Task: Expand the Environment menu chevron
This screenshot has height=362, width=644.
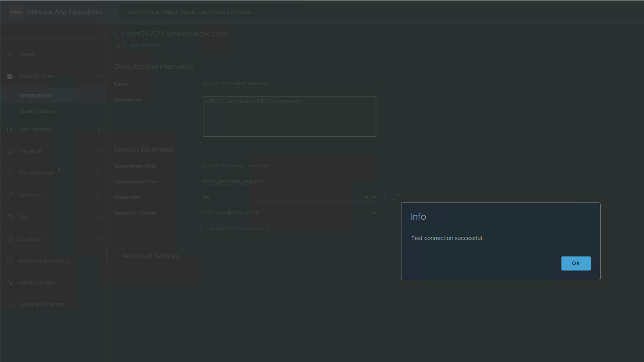Action: (98, 129)
